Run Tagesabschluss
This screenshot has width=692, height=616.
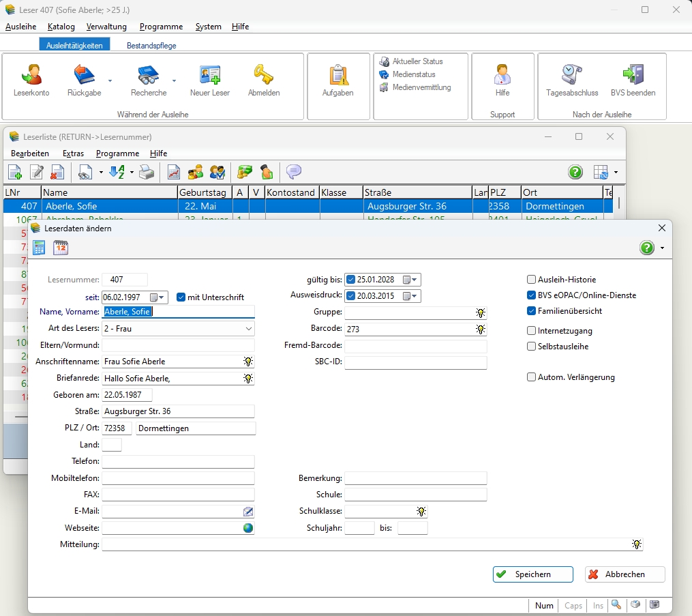coord(572,80)
